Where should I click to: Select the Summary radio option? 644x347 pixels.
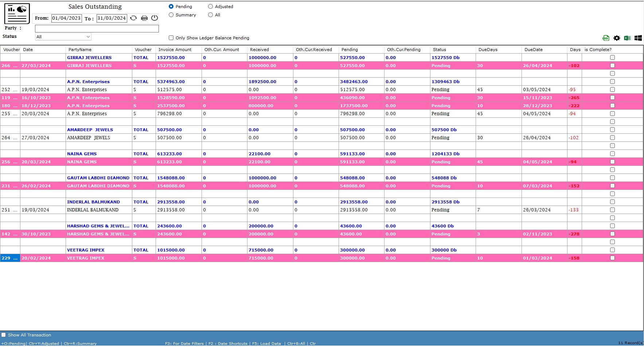(171, 15)
